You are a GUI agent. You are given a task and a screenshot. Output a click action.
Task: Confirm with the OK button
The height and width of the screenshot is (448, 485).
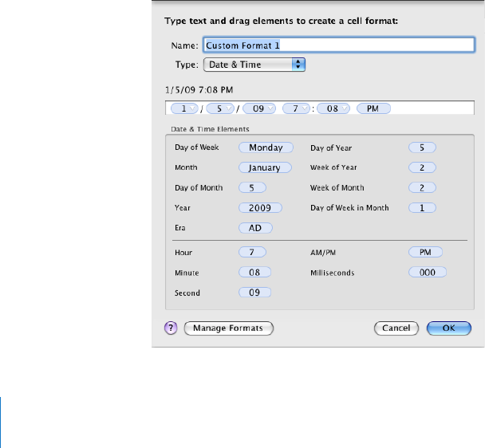[x=449, y=328]
